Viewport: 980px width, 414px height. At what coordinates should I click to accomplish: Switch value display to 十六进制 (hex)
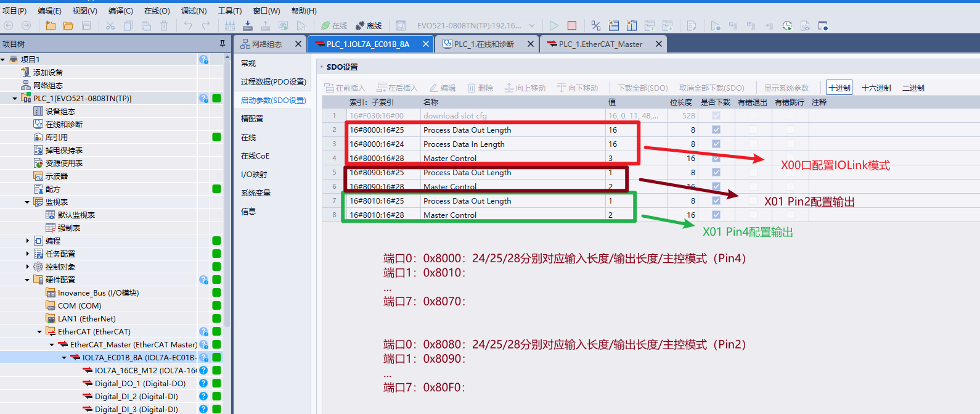click(x=876, y=88)
